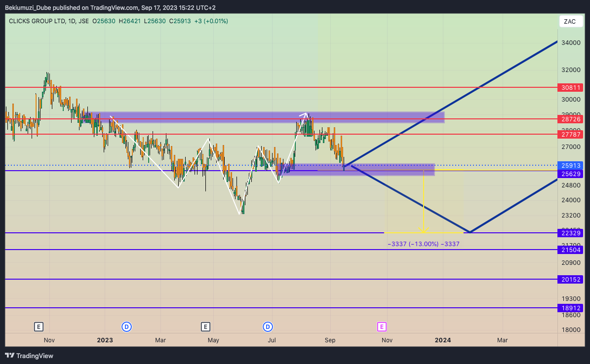Click the 32000 price scale value
The image size is (590, 364).
pyautogui.click(x=571, y=70)
